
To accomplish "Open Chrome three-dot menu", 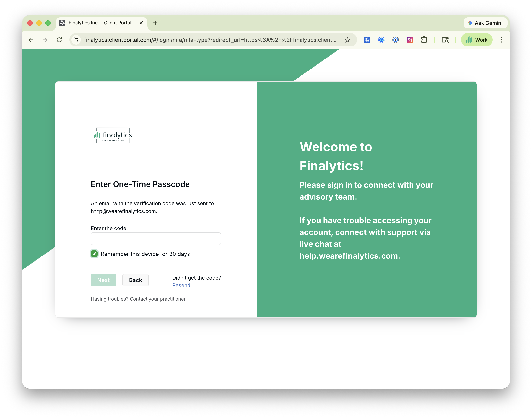I will (501, 40).
